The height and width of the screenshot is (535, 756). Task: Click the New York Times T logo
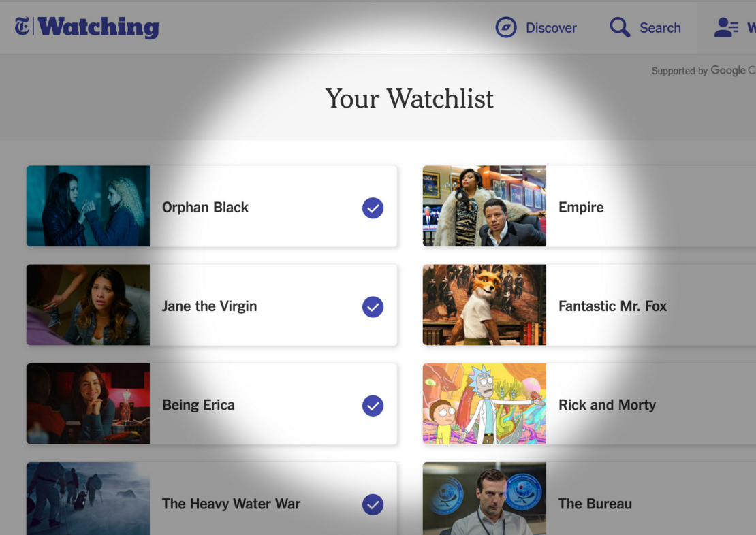[x=22, y=26]
